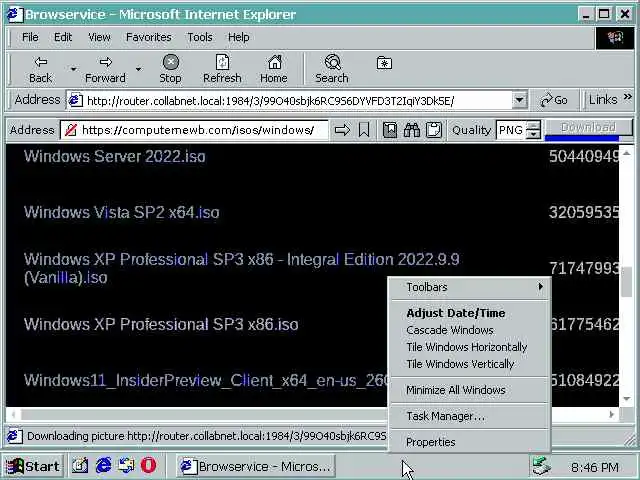640x480 pixels.
Task: Click the Quality PNG field
Action: [511, 130]
